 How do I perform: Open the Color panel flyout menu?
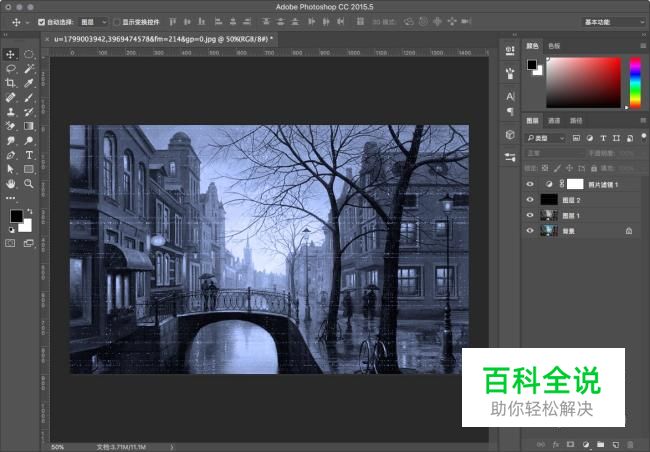tap(643, 46)
